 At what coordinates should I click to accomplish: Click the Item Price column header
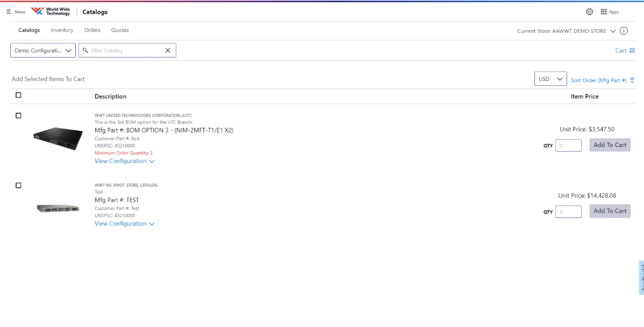[584, 96]
